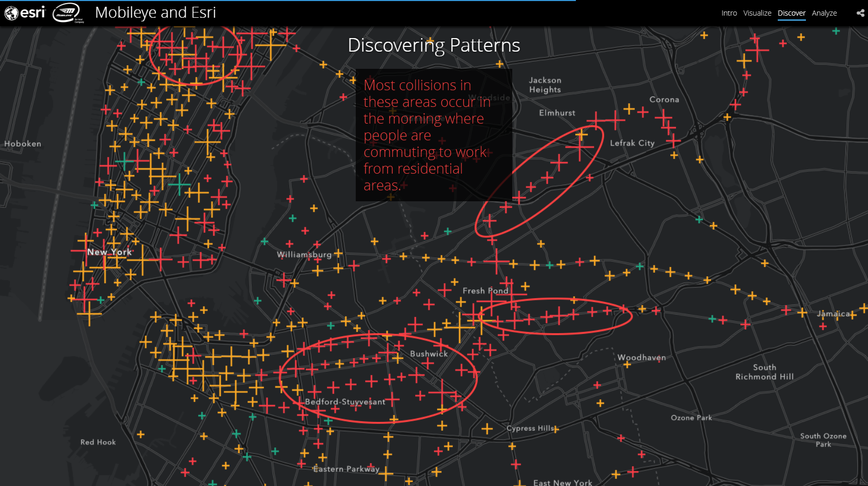
Task: Click the Williamsburg label on map
Action: pos(304,254)
